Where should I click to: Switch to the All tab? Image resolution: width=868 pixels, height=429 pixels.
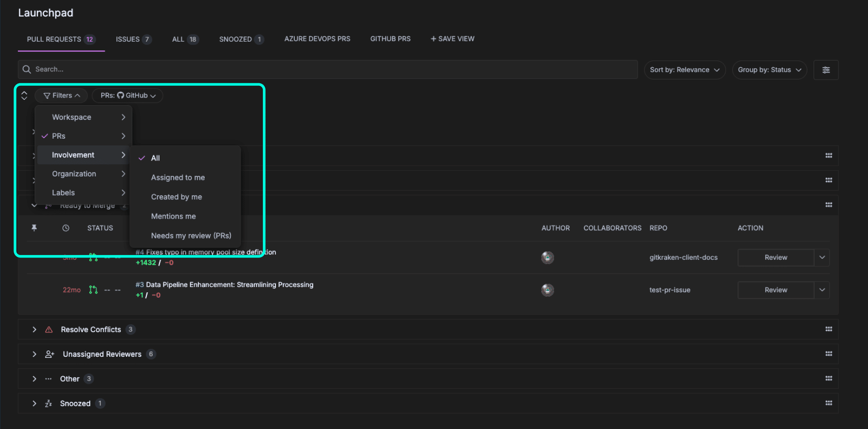(x=185, y=39)
